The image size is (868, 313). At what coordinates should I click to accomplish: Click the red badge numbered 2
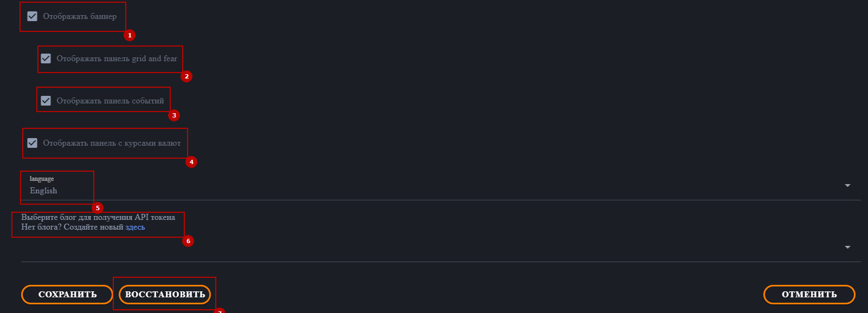[x=187, y=76]
